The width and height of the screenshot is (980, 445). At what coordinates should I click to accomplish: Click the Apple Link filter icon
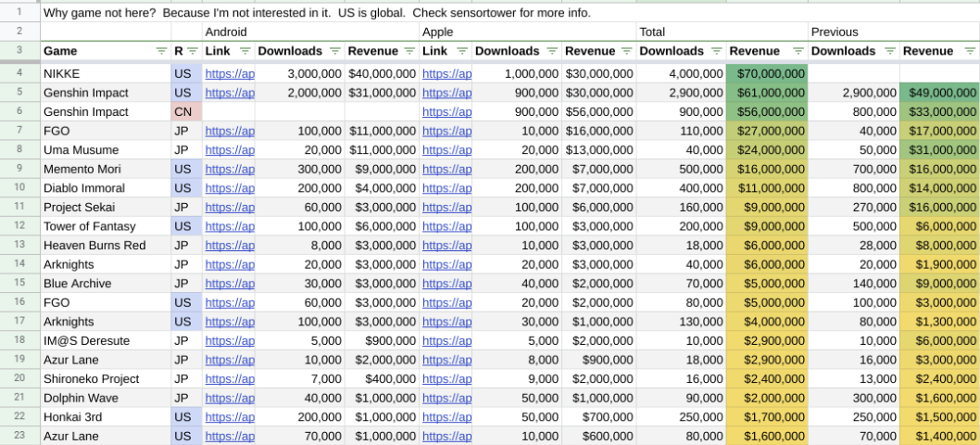(461, 51)
